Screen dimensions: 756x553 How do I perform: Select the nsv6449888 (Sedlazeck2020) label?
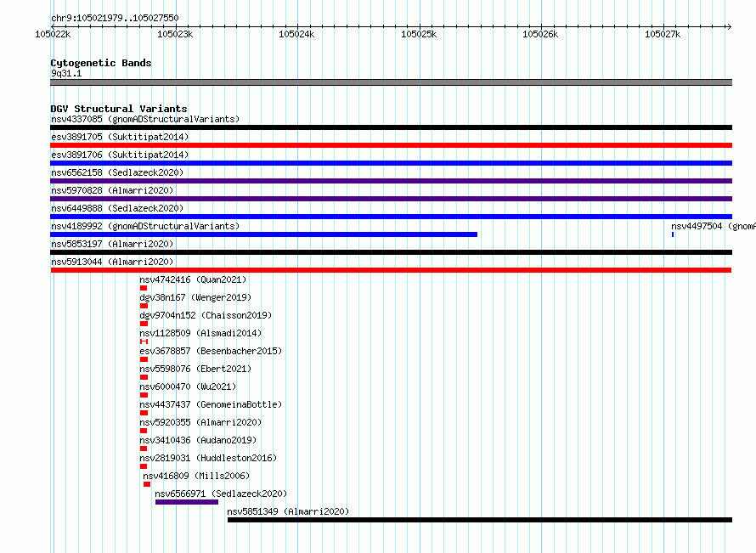tap(117, 208)
